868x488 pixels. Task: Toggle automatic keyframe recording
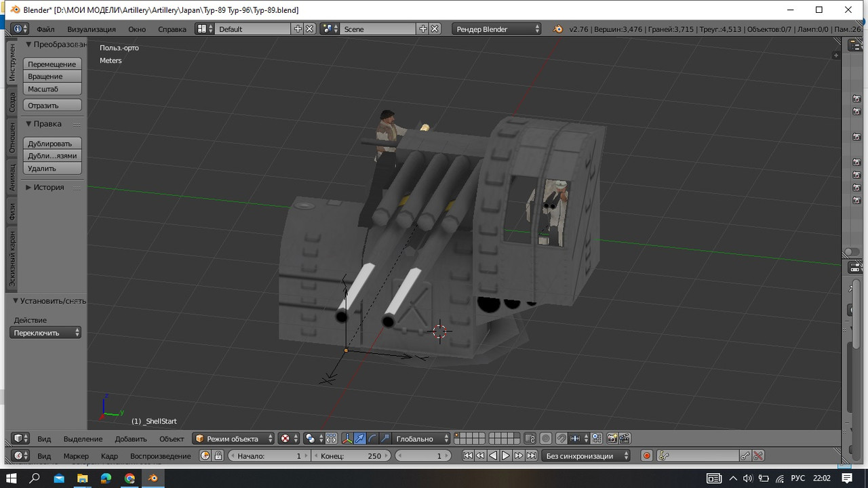click(x=647, y=456)
